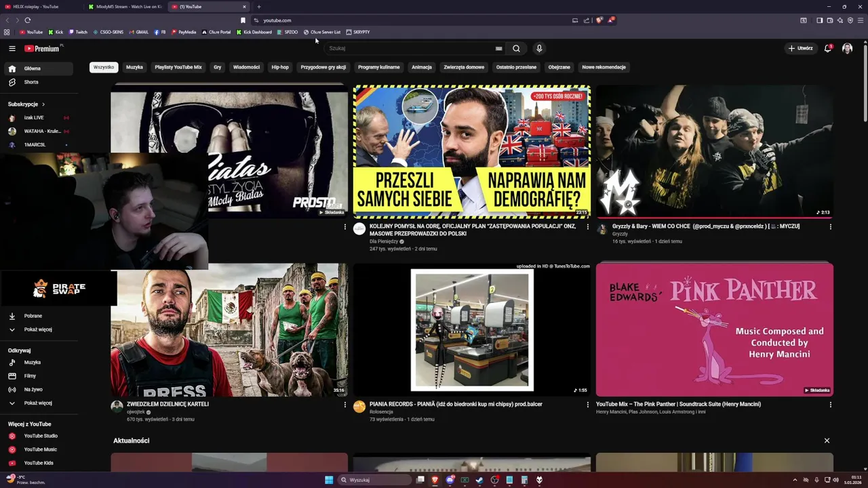Open Pobrane downloads in sidebar
Screen dimensions: 868x488
(39, 316)
